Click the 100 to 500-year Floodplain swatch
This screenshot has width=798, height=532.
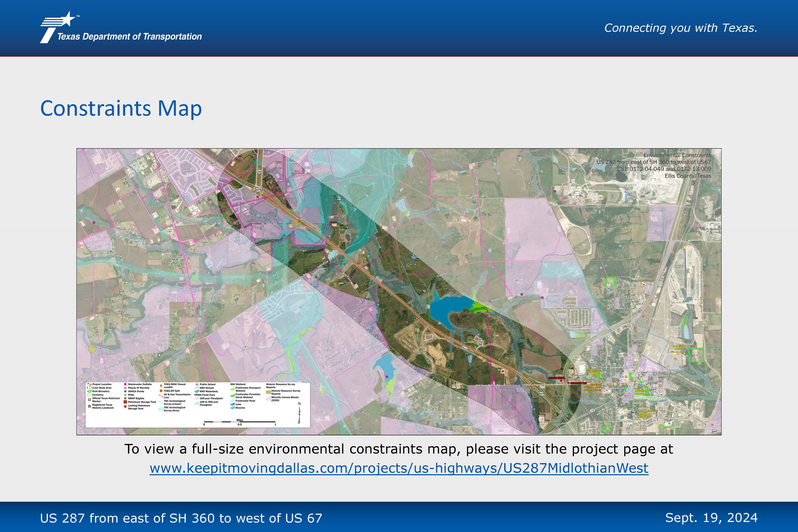pos(197,403)
